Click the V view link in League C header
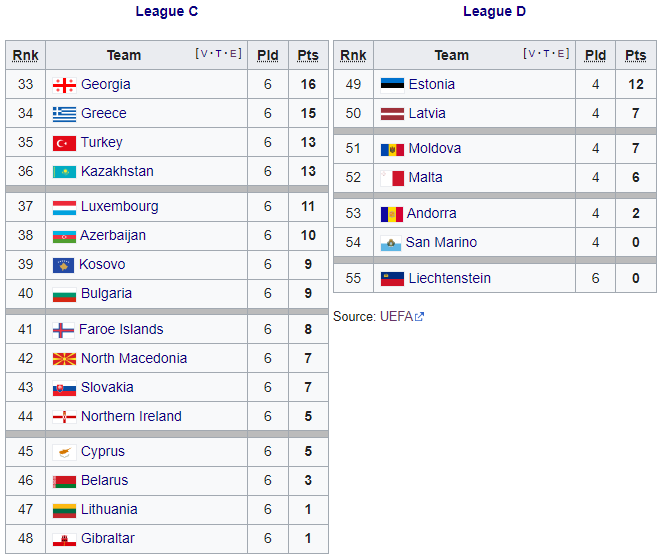This screenshot has height=560, width=660. 203,54
